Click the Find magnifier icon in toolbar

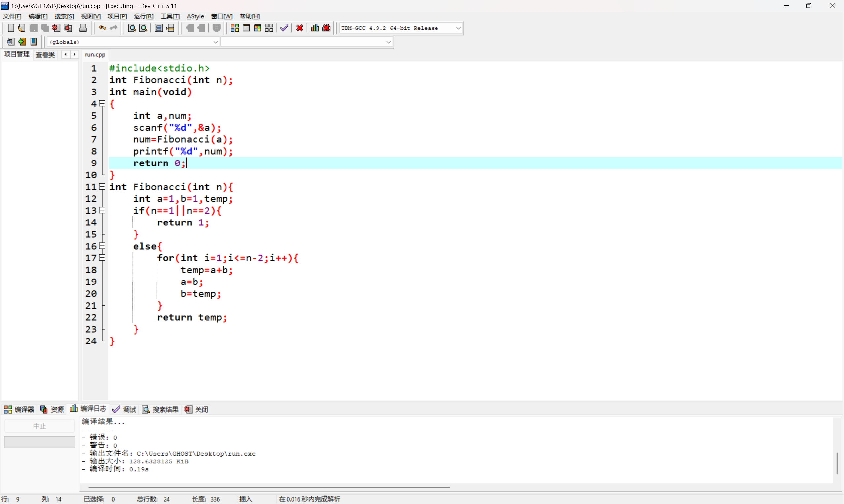click(132, 28)
